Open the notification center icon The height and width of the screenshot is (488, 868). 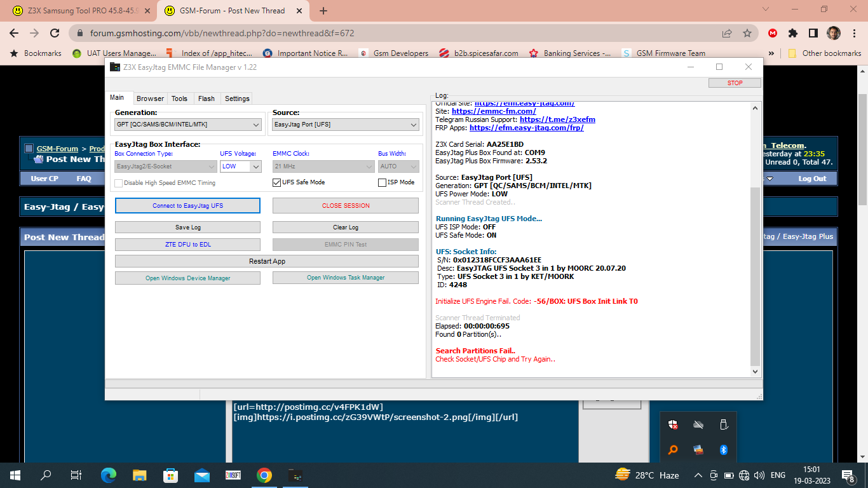tap(848, 475)
